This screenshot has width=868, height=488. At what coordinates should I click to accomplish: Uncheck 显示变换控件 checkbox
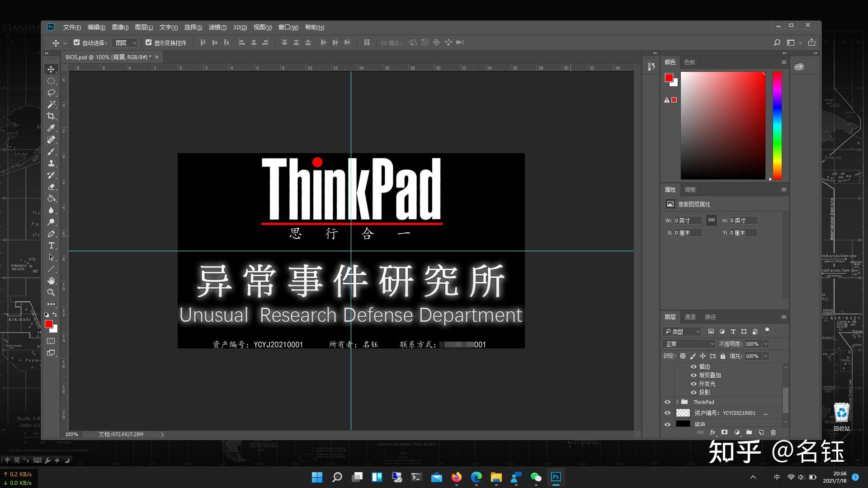[149, 42]
